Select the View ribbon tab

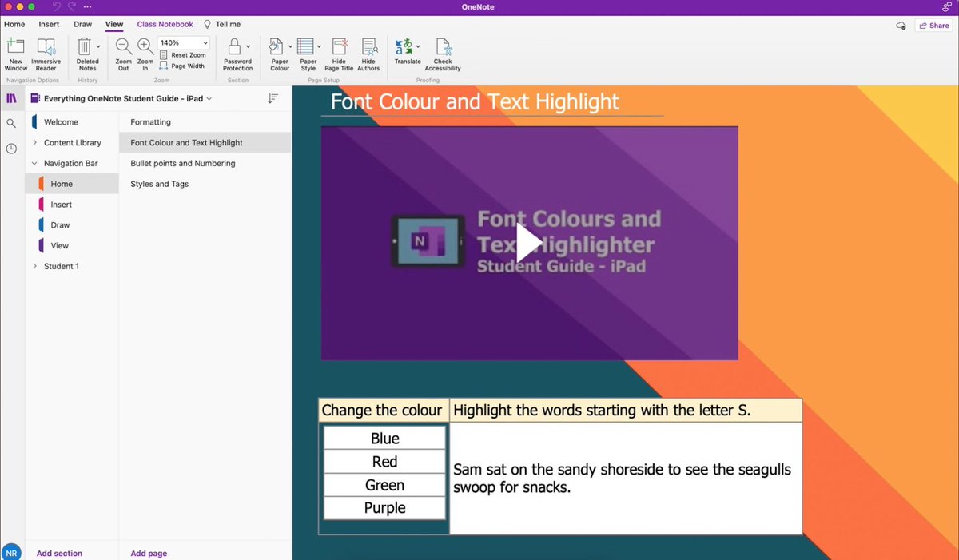pos(114,25)
